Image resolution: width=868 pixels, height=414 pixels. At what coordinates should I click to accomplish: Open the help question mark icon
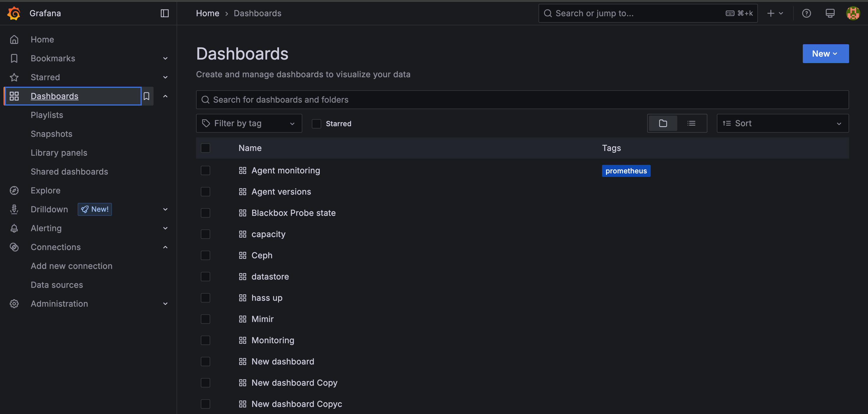(807, 13)
